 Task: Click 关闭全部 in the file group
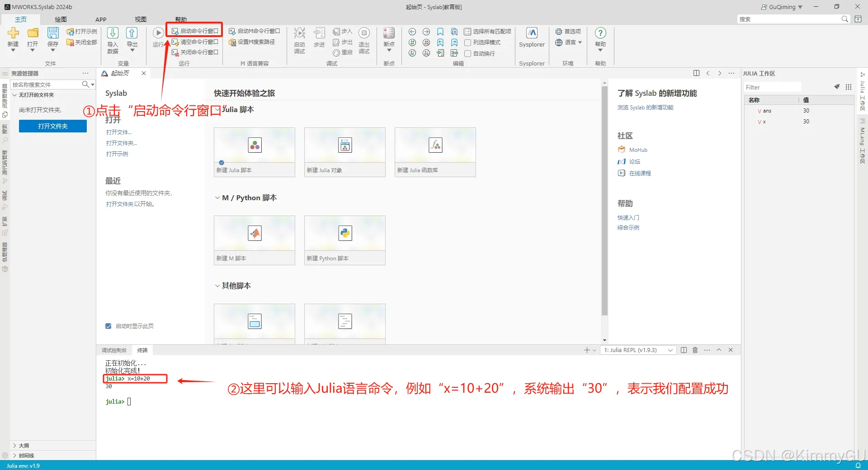pyautogui.click(x=82, y=42)
